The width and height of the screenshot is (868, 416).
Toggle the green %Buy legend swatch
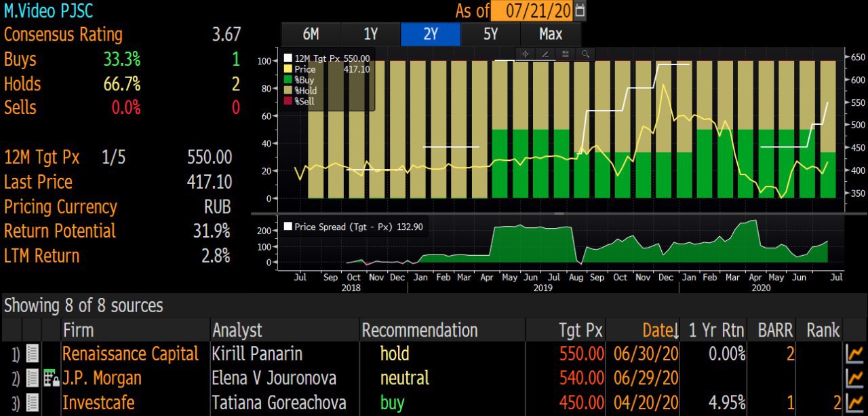pos(288,79)
